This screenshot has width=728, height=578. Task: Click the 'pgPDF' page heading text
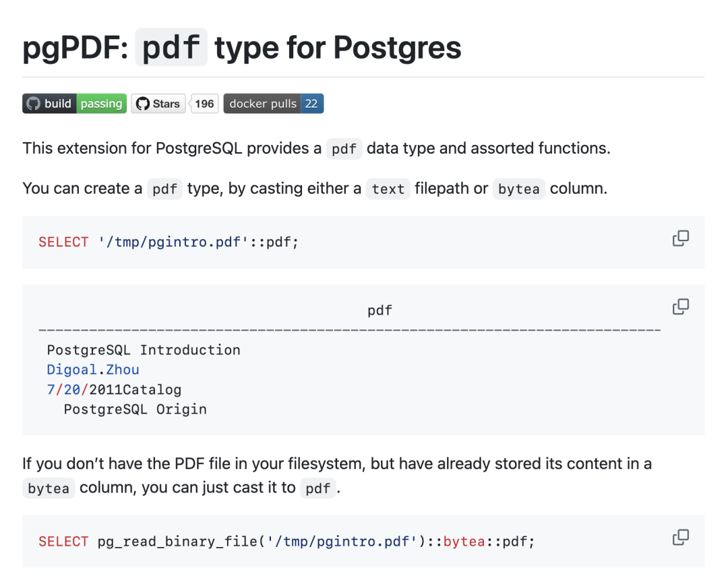pos(75,48)
